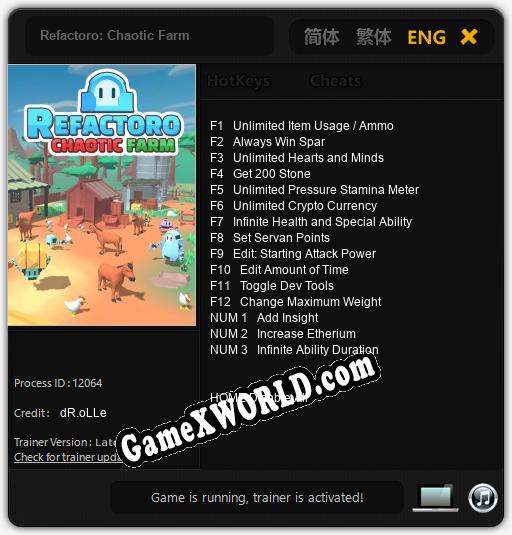Open the Cheats tab
Viewport: 512px width, 535px height.
[x=335, y=81]
